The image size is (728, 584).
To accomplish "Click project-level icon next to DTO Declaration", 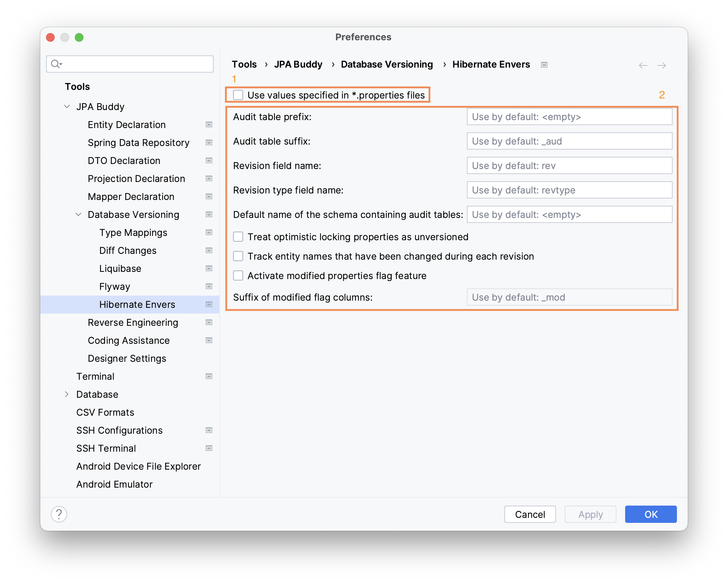I will coord(209,160).
